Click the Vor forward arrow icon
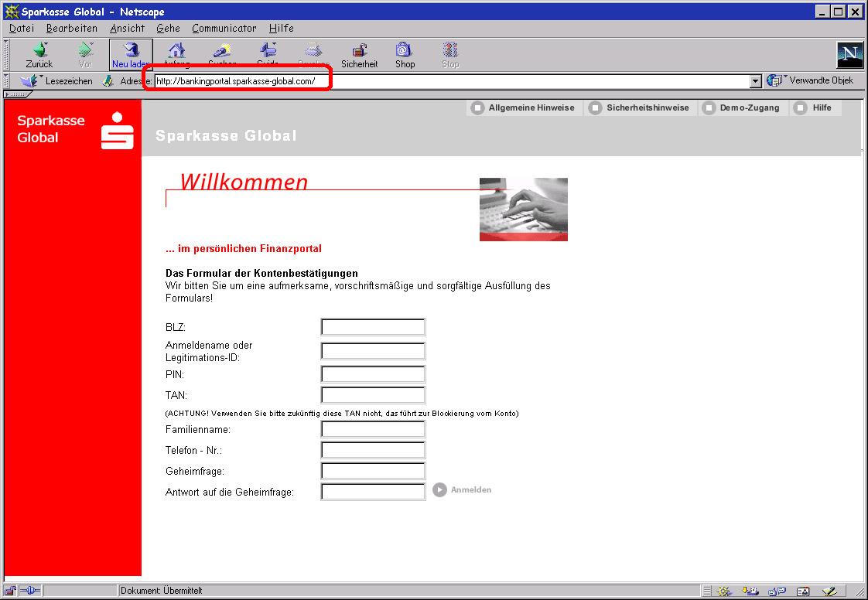 [84, 50]
